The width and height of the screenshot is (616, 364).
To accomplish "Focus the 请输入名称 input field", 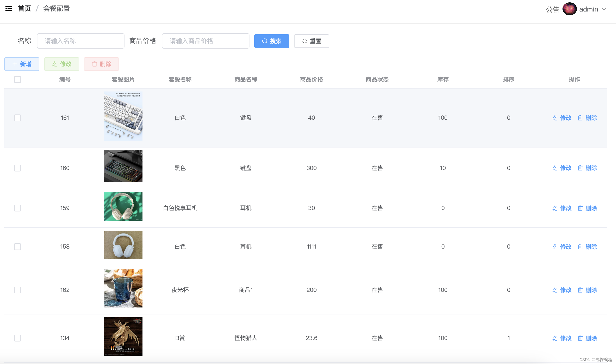I will tap(81, 41).
